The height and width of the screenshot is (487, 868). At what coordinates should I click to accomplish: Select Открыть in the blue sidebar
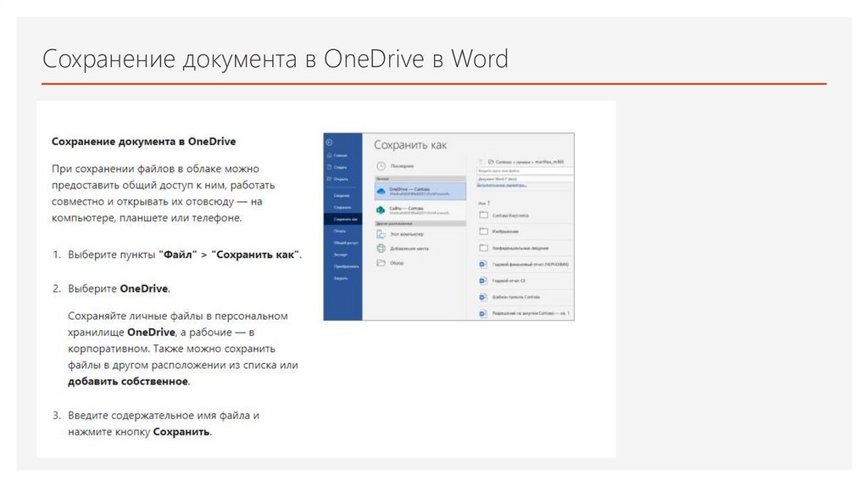click(x=338, y=179)
